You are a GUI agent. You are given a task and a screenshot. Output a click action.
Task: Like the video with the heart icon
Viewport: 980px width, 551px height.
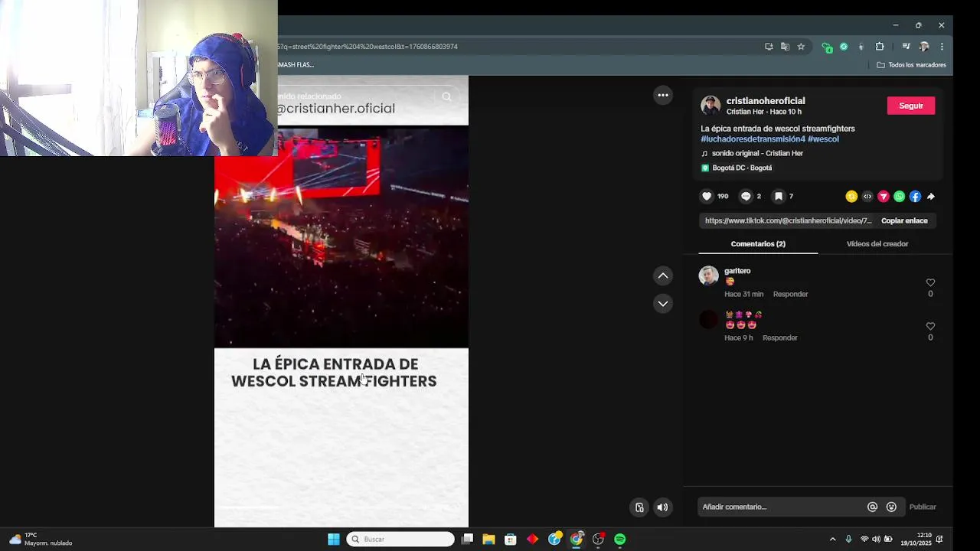pyautogui.click(x=707, y=197)
